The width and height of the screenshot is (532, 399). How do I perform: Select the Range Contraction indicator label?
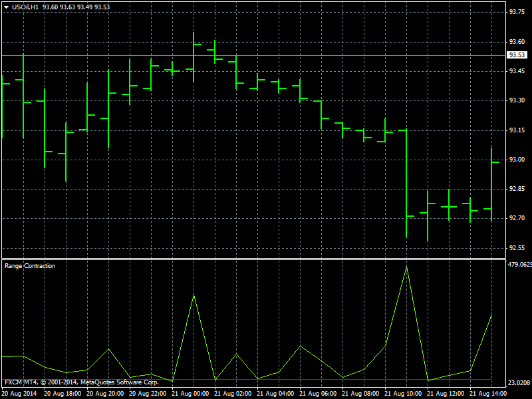pyautogui.click(x=30, y=266)
